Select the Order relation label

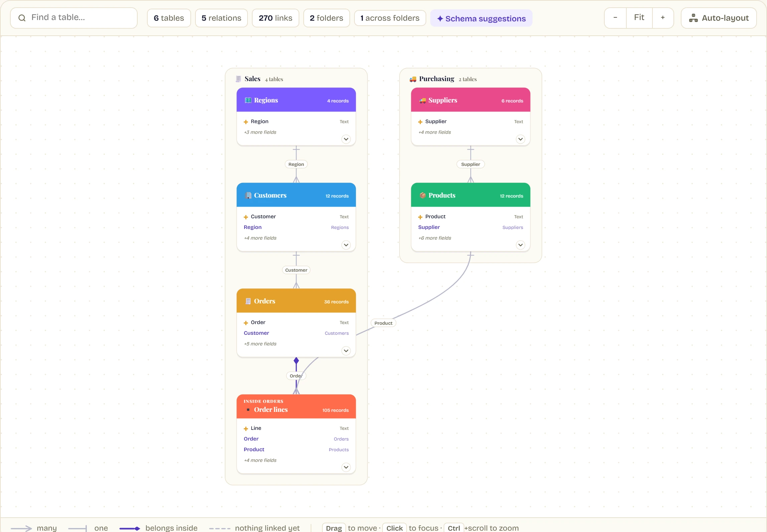296,376
